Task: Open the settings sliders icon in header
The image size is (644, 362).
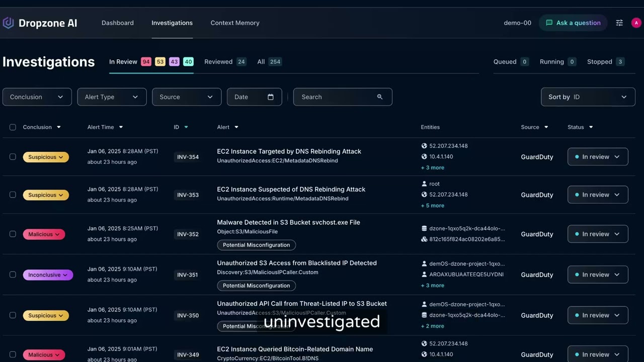Action: coord(619,23)
